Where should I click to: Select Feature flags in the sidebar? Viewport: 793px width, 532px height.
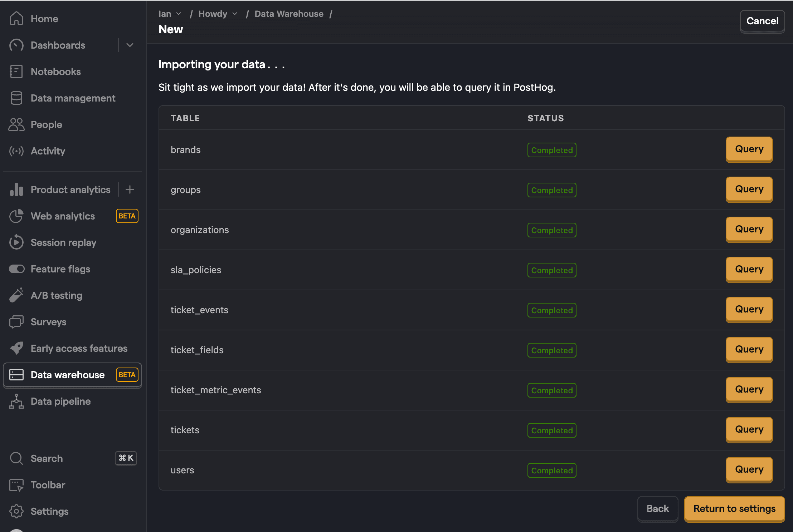(x=60, y=269)
